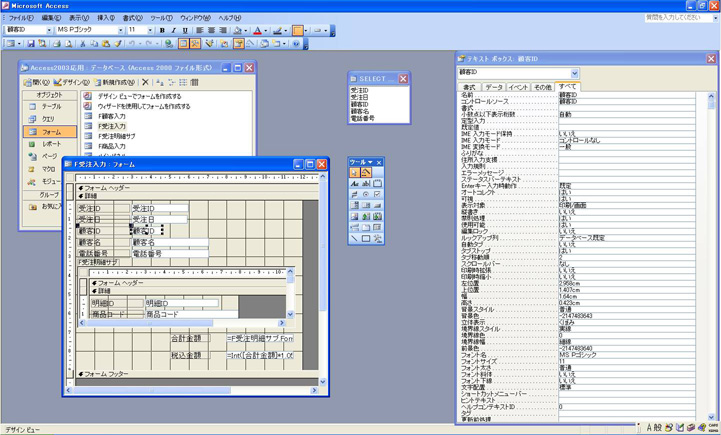Viewport: 721px width, 435px height.
Task: Select クエリ in the objects bar
Action: pyautogui.click(x=50, y=119)
